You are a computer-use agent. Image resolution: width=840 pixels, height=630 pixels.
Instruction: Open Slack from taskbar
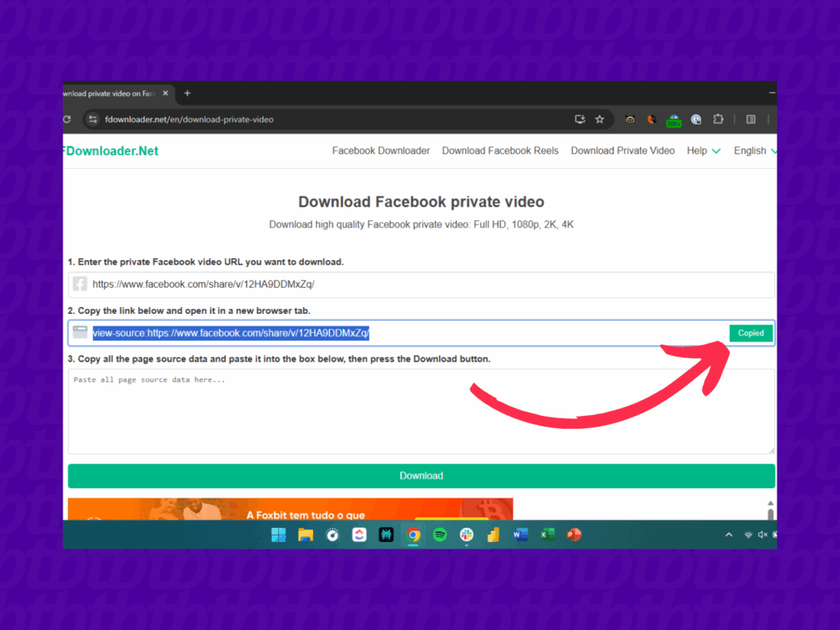point(467,535)
